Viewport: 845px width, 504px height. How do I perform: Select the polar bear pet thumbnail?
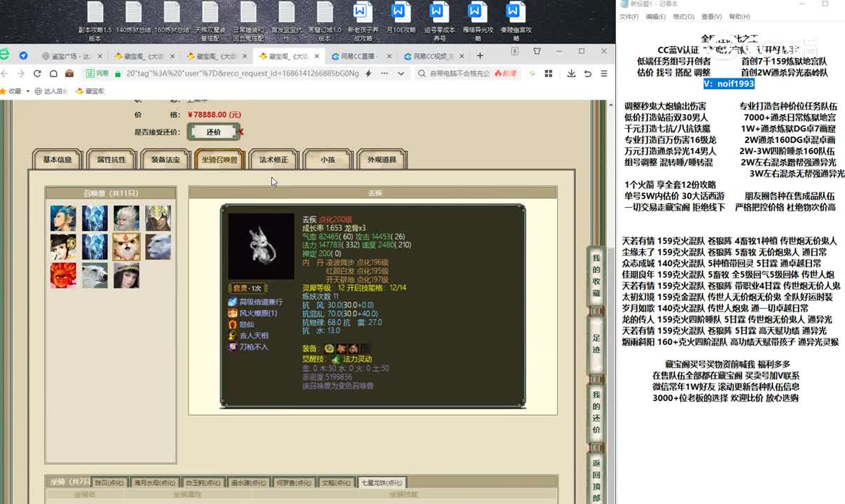coord(95,275)
